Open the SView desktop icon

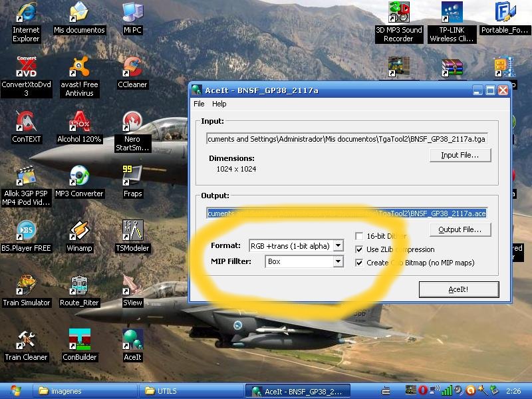pos(132,287)
